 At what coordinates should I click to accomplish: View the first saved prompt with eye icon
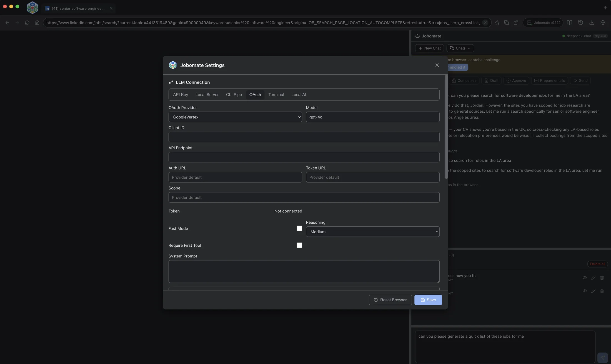click(x=585, y=278)
